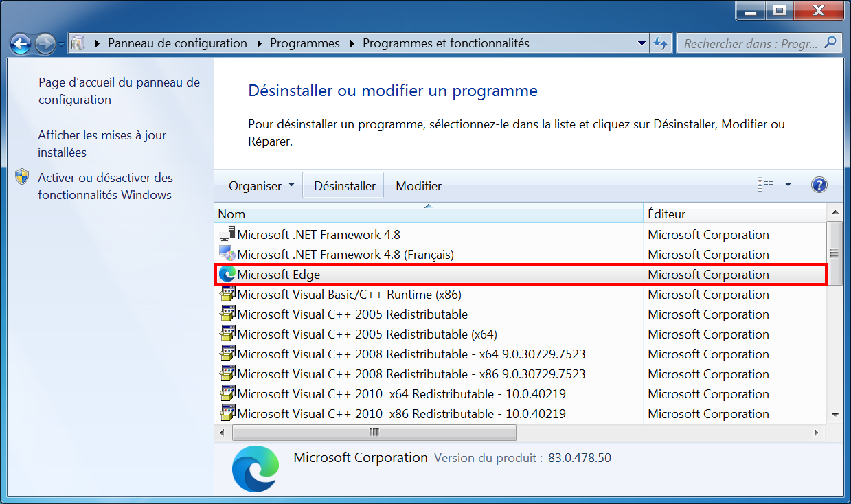Open the help question mark icon

819,185
